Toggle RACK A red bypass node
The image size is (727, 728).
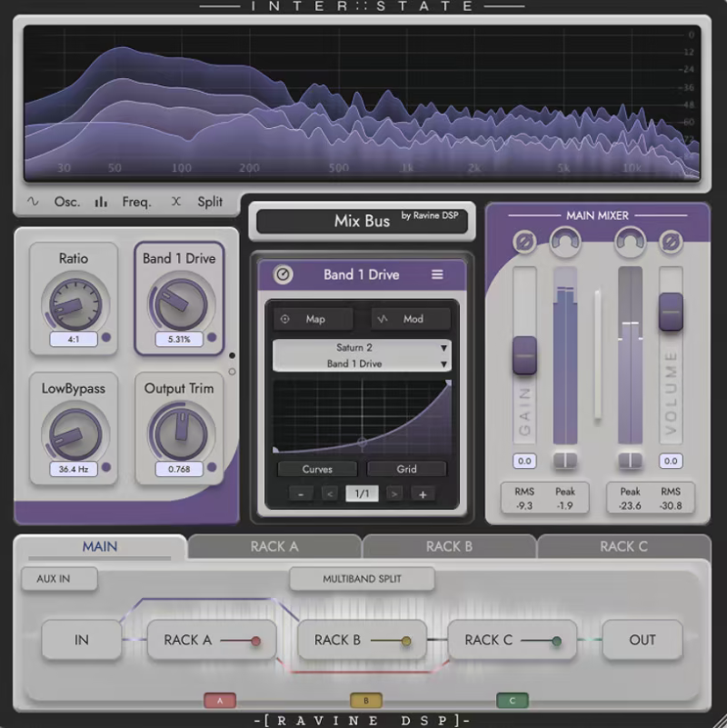tap(255, 641)
